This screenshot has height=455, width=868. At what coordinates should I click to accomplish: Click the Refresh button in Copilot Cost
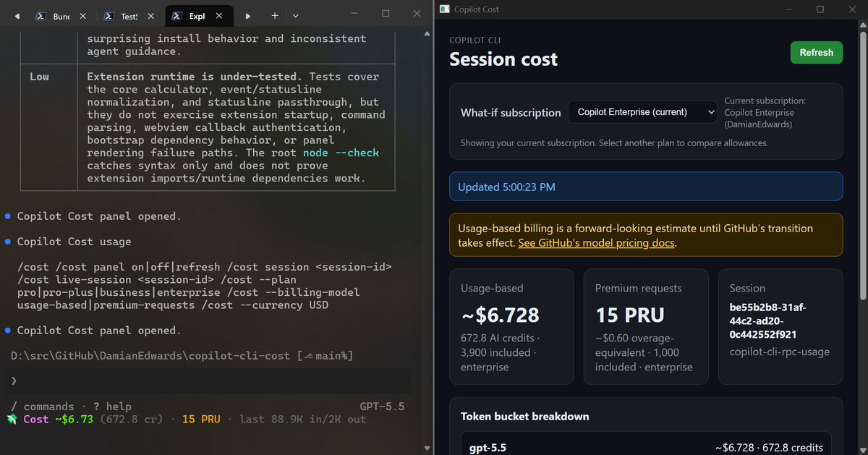tap(817, 53)
